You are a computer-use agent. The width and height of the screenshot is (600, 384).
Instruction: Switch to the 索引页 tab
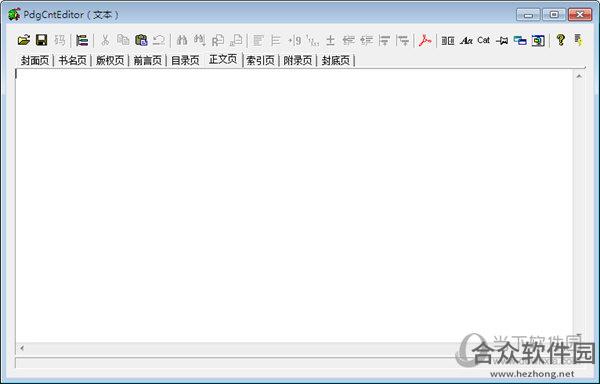pyautogui.click(x=260, y=60)
